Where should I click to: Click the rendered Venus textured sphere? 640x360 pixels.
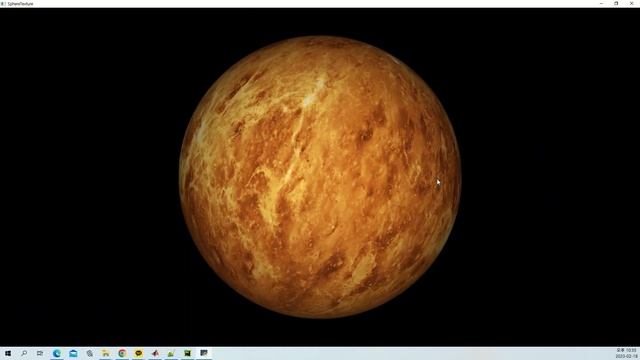pyautogui.click(x=320, y=177)
